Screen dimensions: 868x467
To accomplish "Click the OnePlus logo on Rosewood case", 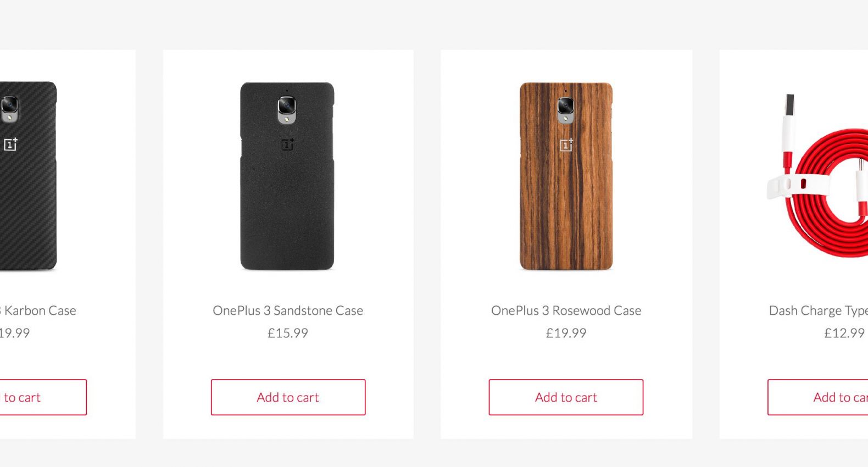I will 566,144.
